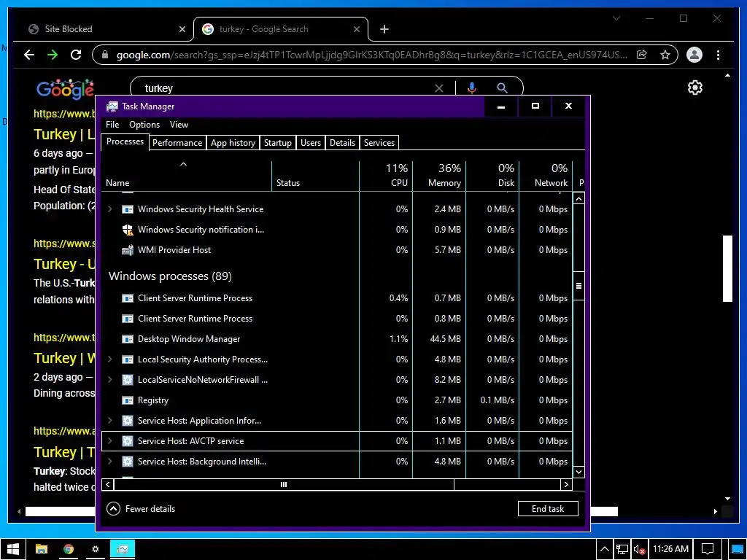The width and height of the screenshot is (747, 560).
Task: Open a new Chrome tab with plus
Action: 384,29
